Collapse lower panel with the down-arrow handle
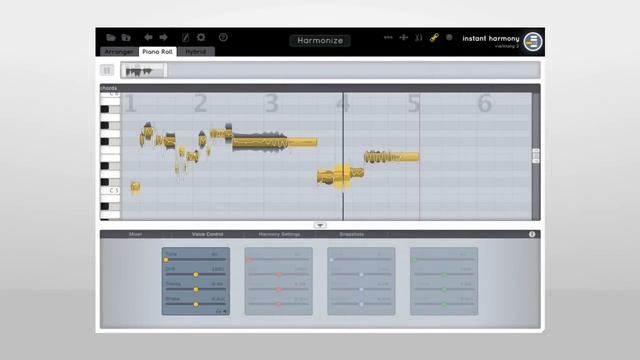Image resolution: width=640 pixels, height=360 pixels. [x=320, y=225]
